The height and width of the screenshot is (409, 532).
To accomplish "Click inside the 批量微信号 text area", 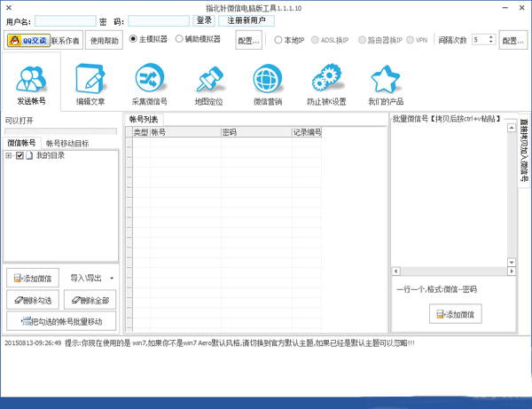I will pyautogui.click(x=450, y=195).
